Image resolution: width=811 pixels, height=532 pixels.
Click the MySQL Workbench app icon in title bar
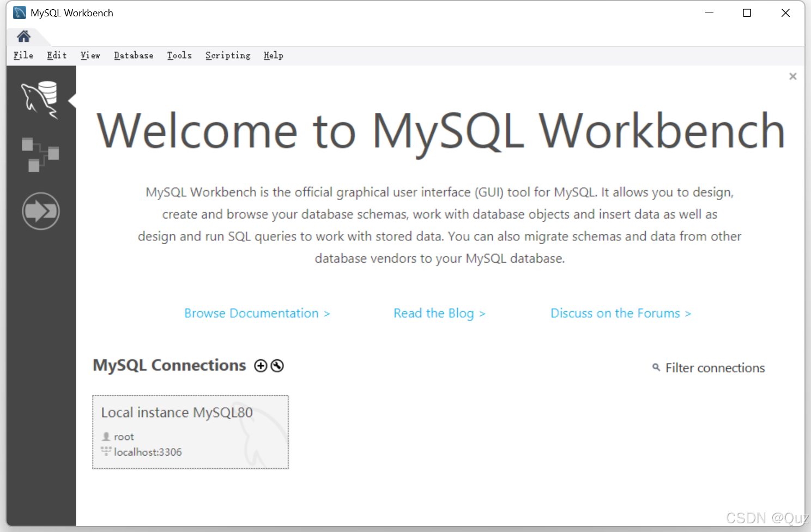click(x=20, y=13)
